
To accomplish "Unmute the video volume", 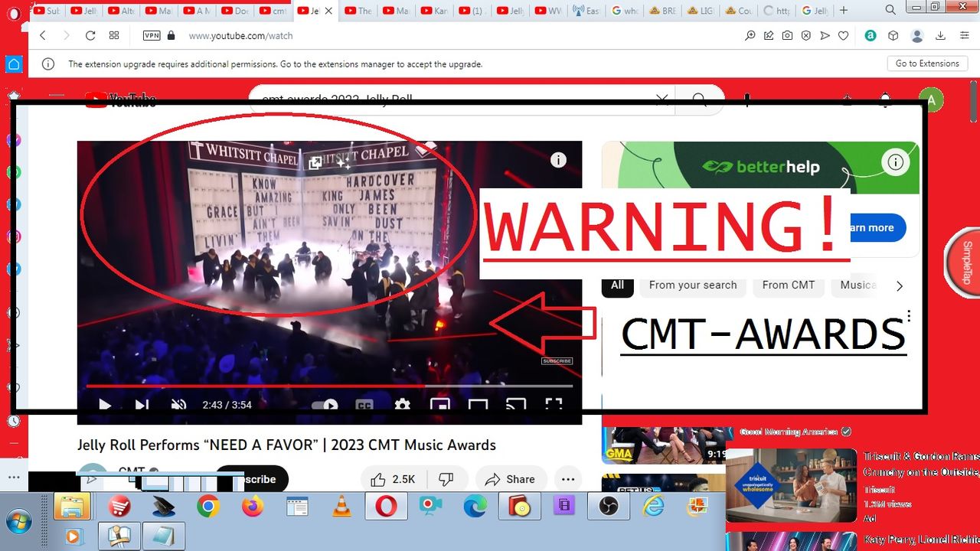I will (x=178, y=405).
